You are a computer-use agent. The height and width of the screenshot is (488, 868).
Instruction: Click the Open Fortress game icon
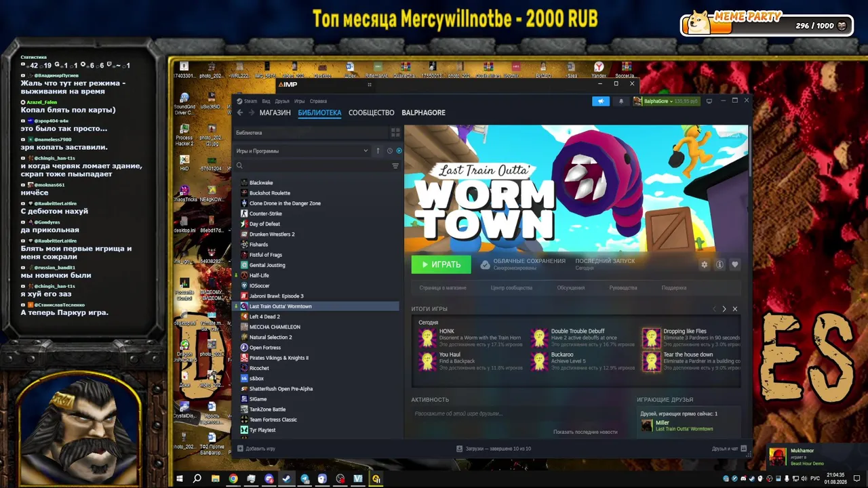(244, 348)
